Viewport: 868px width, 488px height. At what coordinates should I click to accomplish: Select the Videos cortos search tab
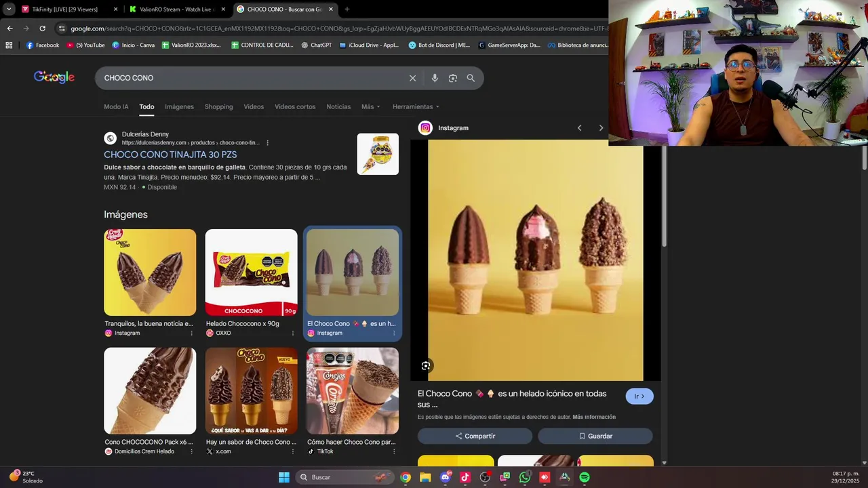(x=295, y=106)
